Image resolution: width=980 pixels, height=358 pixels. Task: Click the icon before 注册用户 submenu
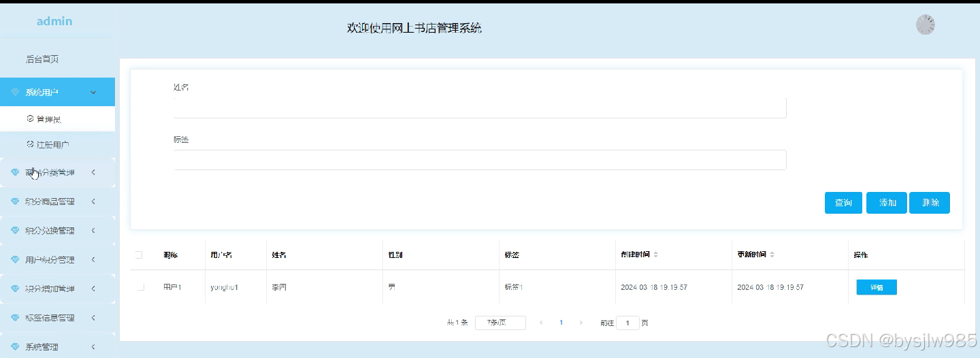[x=30, y=144]
